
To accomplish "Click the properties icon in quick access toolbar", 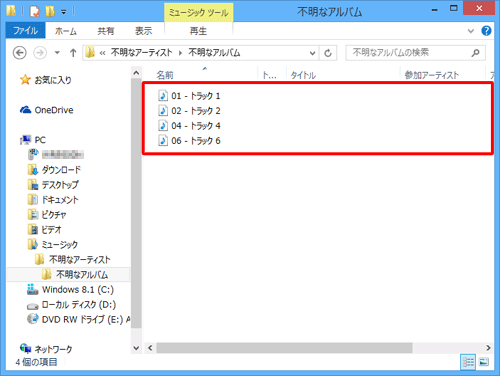I will tap(35, 12).
